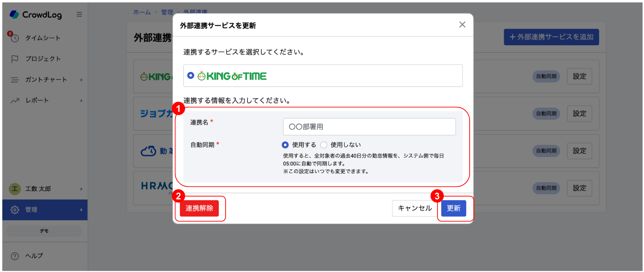Click the project flag icon
Viewport: 644px width, 272px height.
point(15,59)
